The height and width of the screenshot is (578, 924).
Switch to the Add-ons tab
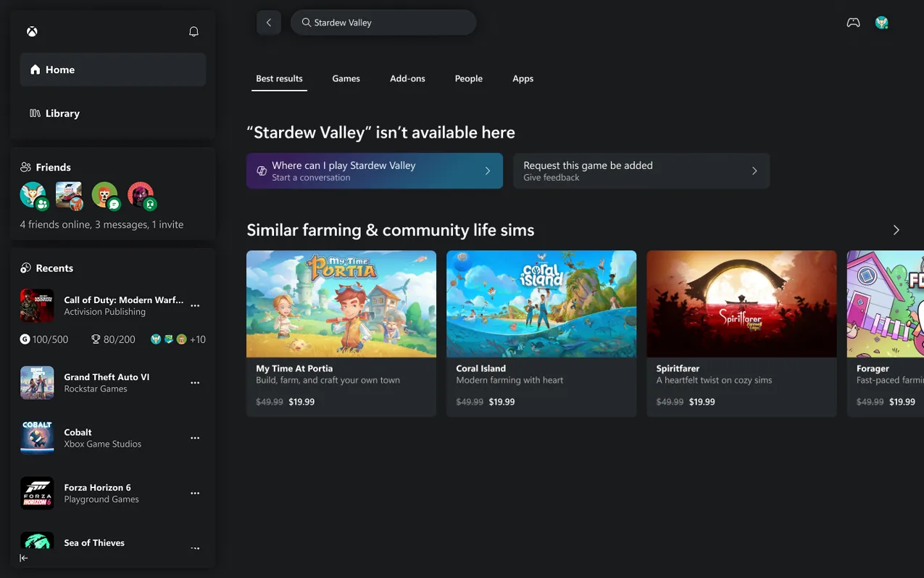(x=407, y=78)
